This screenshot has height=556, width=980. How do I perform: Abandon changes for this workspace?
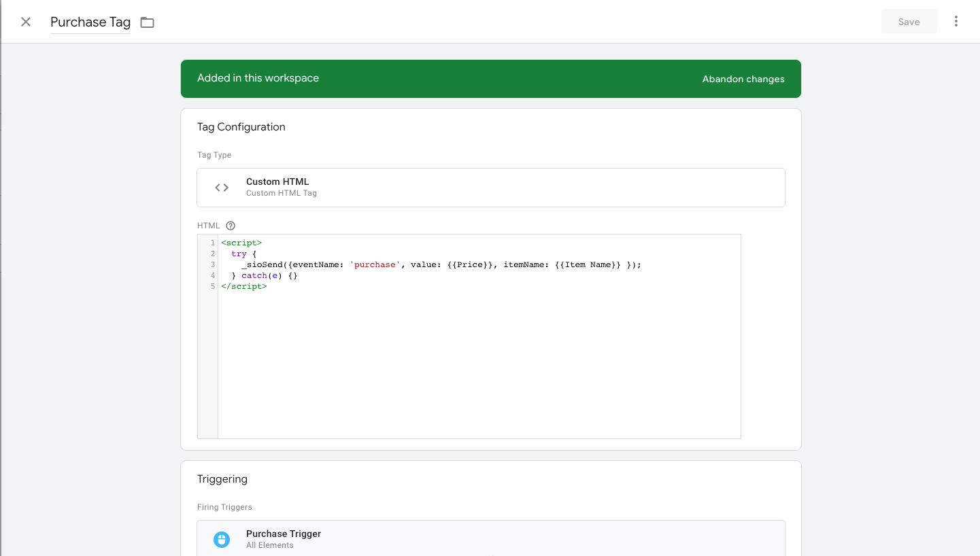[x=743, y=79]
